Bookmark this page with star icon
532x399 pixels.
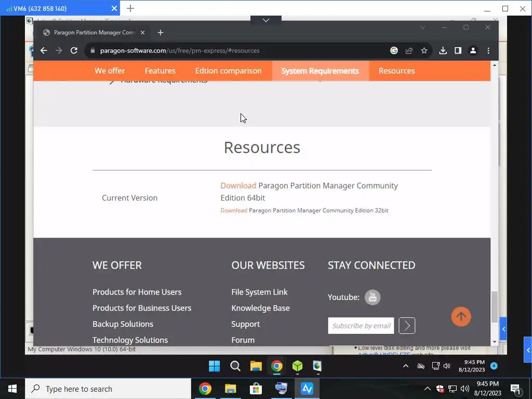click(x=424, y=50)
